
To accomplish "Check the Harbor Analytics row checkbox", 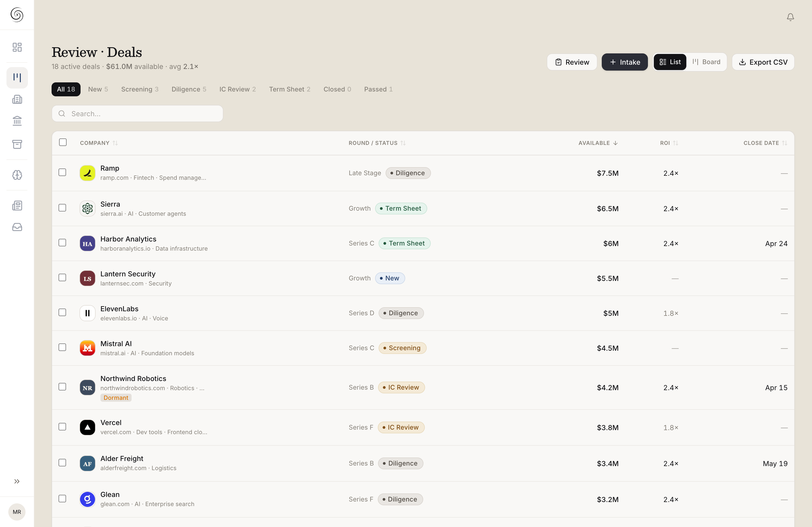I will 63,243.
